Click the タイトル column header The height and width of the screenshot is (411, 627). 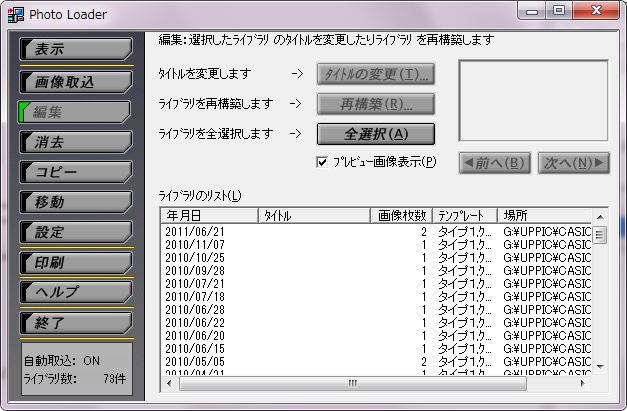click(313, 215)
